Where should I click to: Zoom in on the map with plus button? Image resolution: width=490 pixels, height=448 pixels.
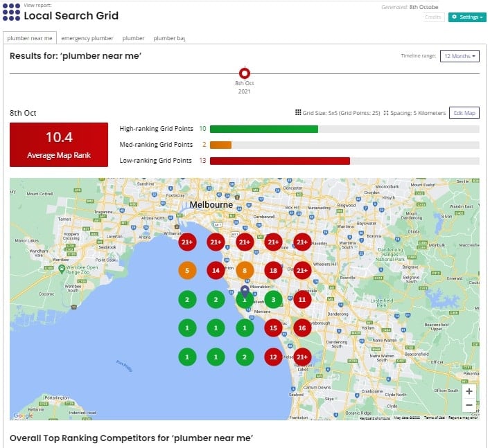[x=469, y=391]
